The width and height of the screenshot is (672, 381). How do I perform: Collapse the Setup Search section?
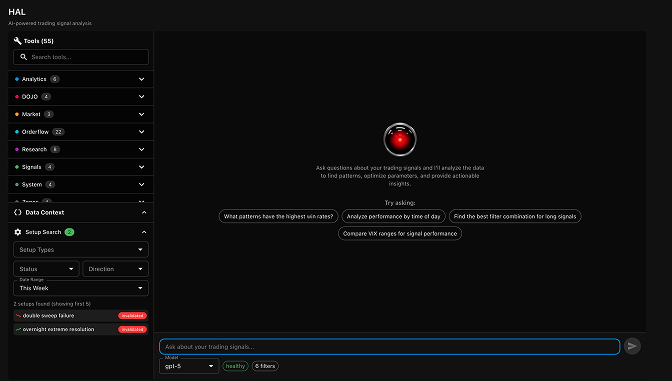(x=144, y=232)
